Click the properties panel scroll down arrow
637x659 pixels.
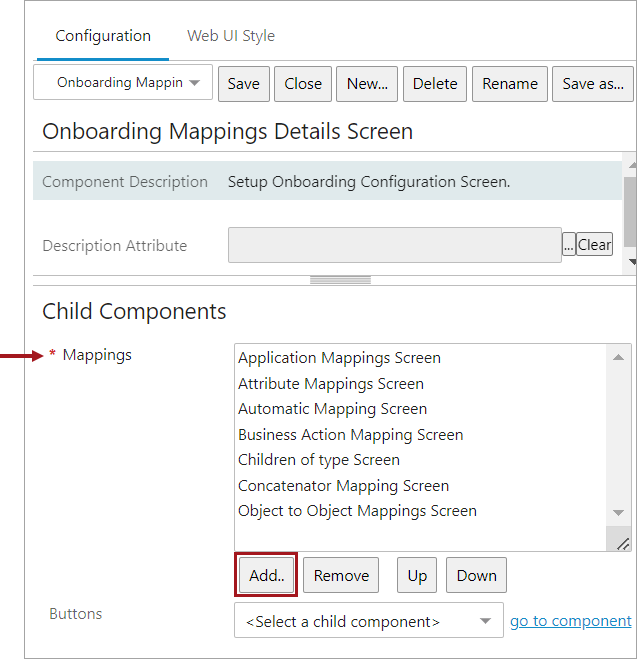click(x=632, y=262)
